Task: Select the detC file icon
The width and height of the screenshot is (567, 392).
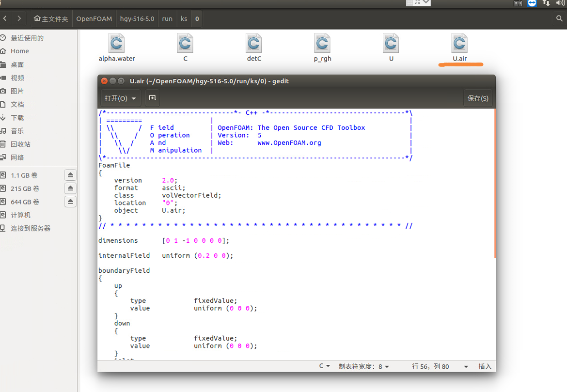Action: pos(254,44)
